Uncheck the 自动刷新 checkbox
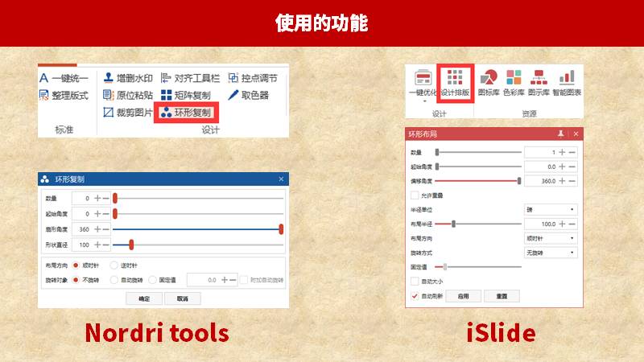644x362 pixels. [415, 296]
